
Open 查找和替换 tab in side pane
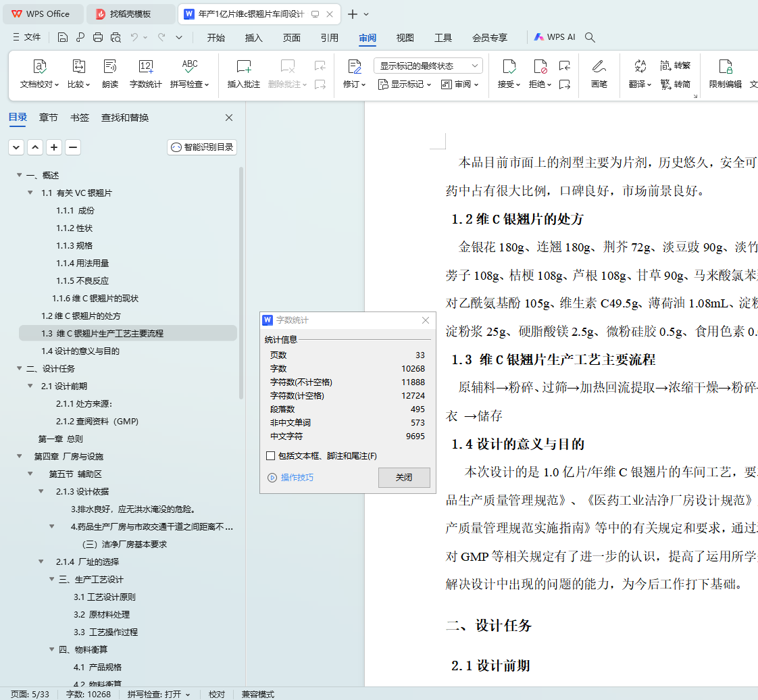click(125, 118)
